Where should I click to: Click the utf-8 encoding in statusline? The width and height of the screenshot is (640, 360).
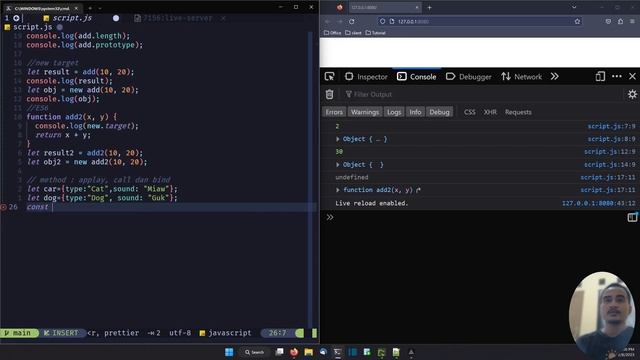click(180, 333)
